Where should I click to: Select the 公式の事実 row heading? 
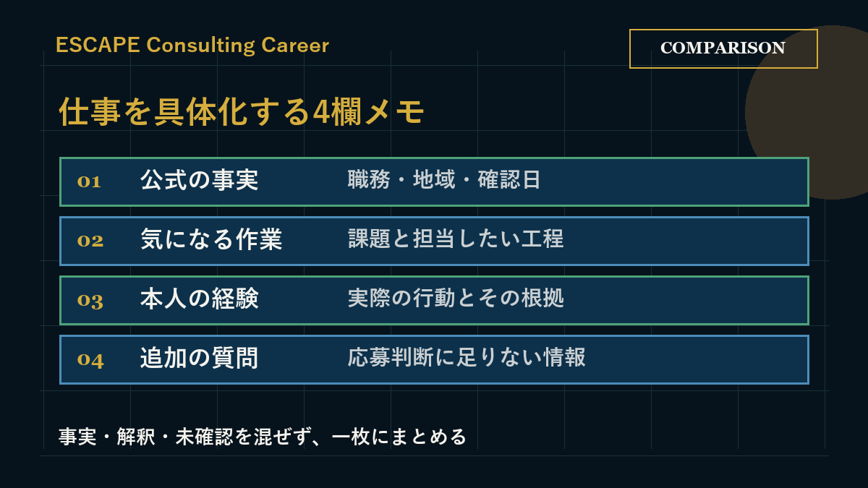point(199,181)
